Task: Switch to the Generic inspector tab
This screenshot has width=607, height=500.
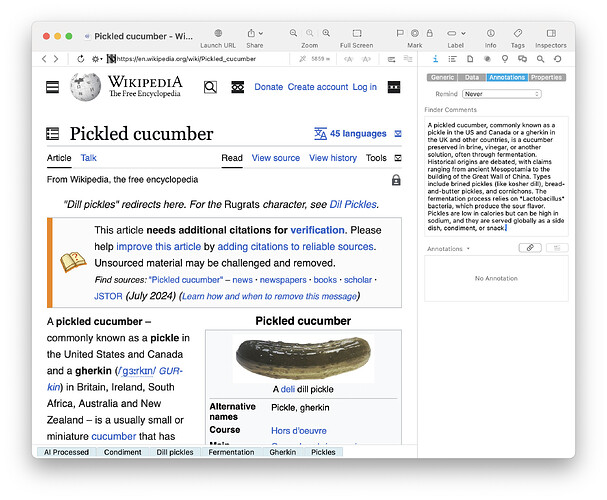Action: [x=441, y=77]
